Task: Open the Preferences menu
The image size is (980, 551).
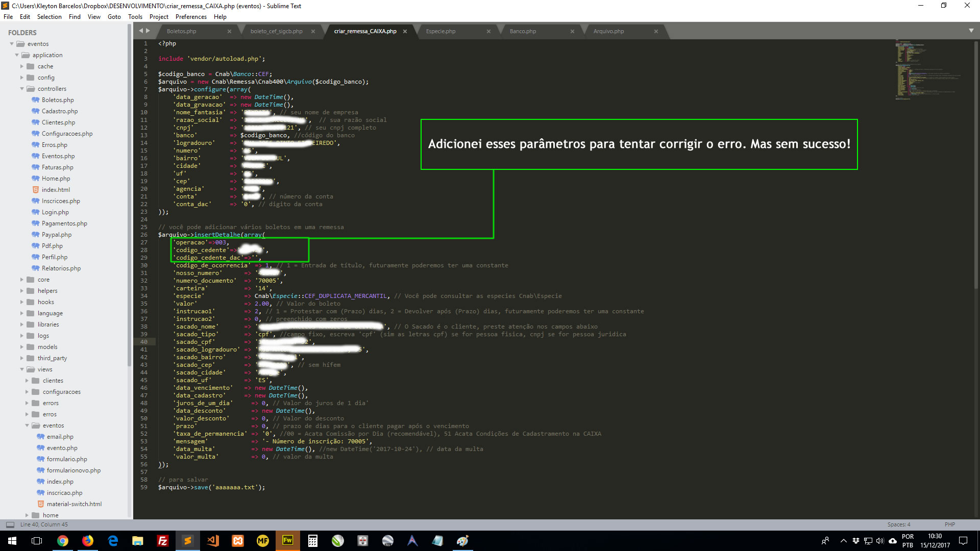Action: pyautogui.click(x=191, y=17)
